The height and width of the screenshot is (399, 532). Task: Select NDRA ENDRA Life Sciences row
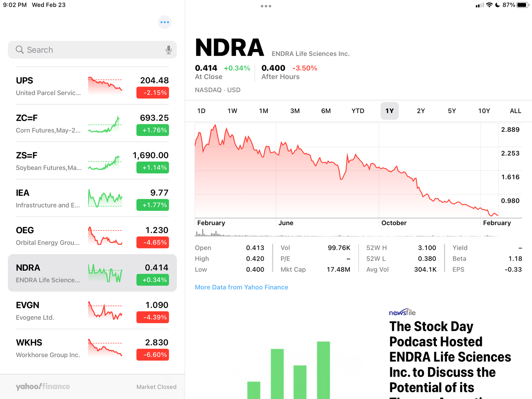92,273
